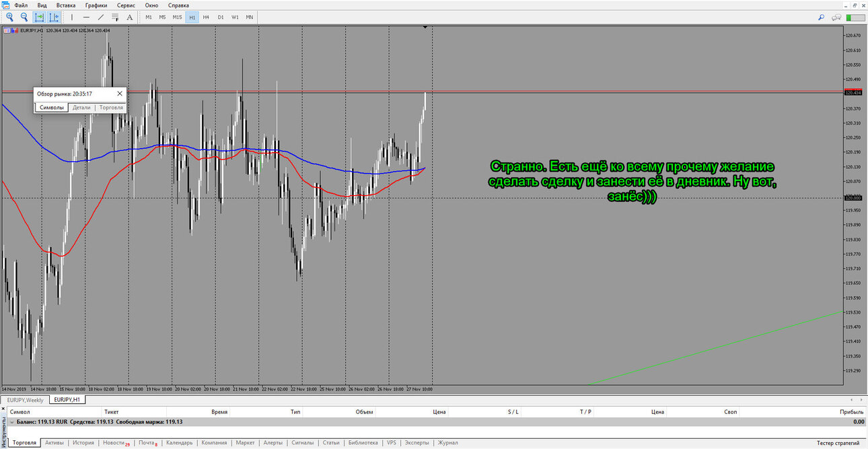Select the trendline drawing tool
The image size is (868, 449).
pos(101,17)
